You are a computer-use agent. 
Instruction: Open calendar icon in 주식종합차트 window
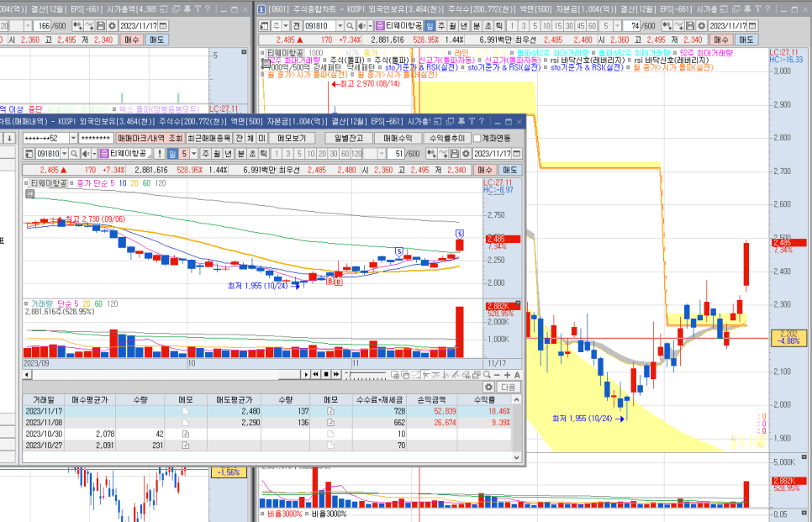point(752,26)
